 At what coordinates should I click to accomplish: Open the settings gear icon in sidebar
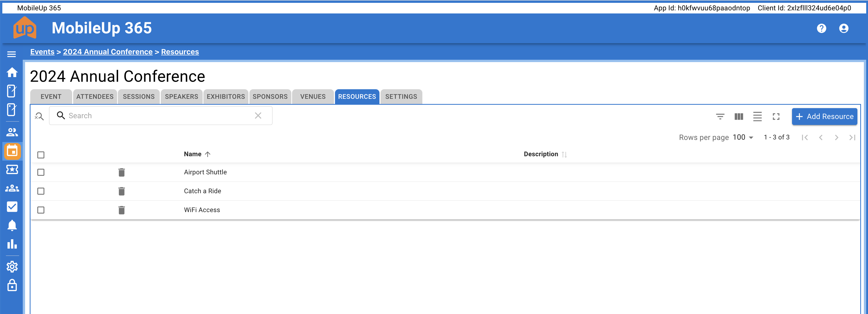[12, 266]
